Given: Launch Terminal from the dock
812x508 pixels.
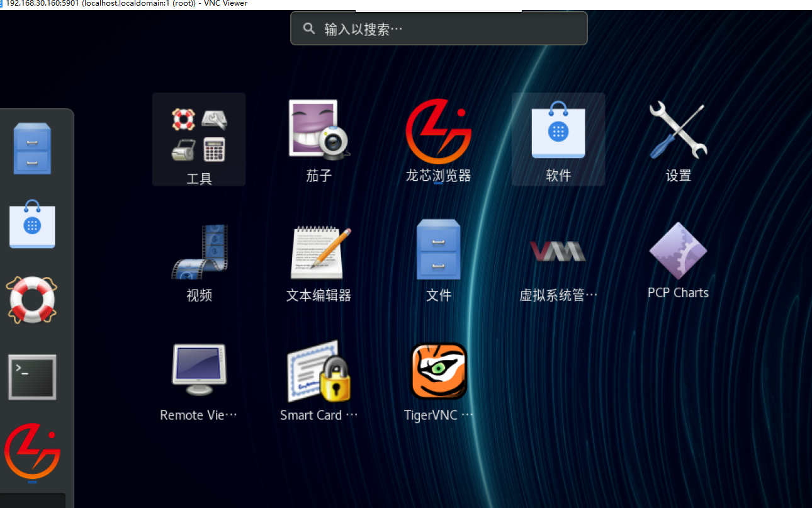Looking at the screenshot, I should (x=32, y=376).
